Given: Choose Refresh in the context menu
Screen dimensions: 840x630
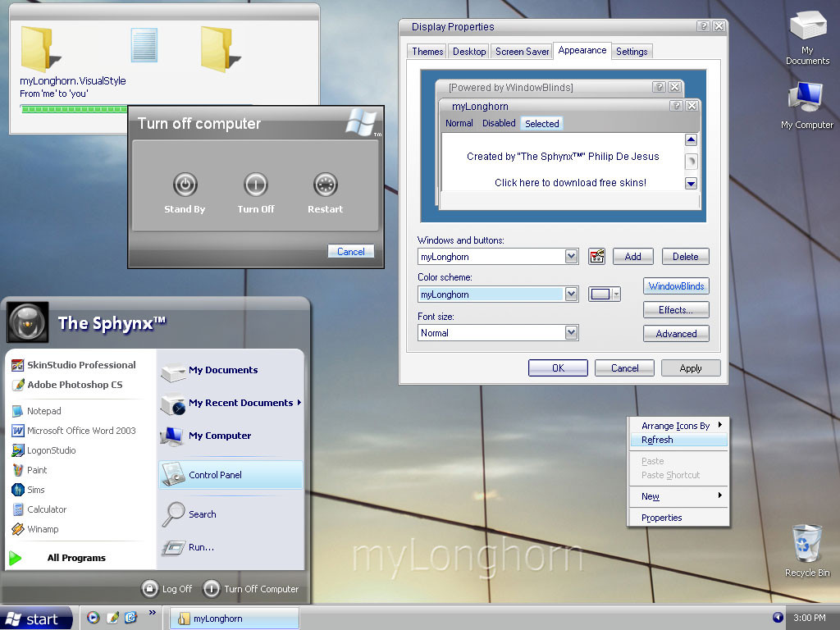Looking at the screenshot, I should 678,440.
